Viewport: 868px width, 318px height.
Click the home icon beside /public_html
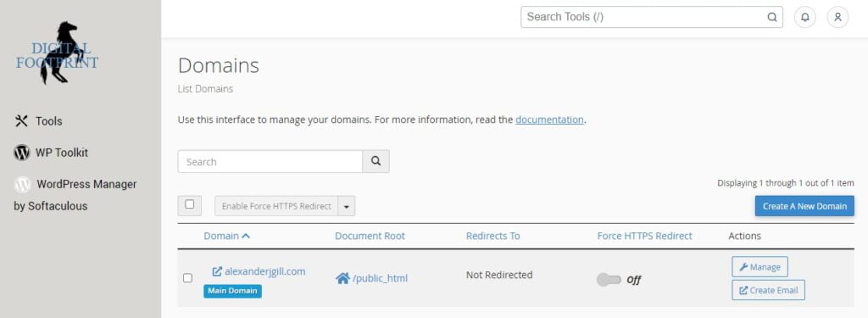(x=342, y=278)
